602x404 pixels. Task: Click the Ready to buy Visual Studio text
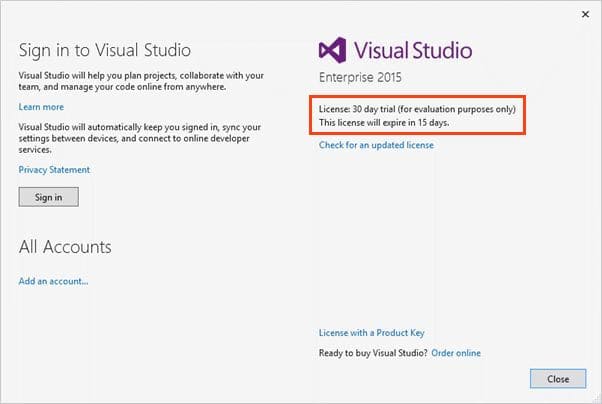(x=373, y=353)
